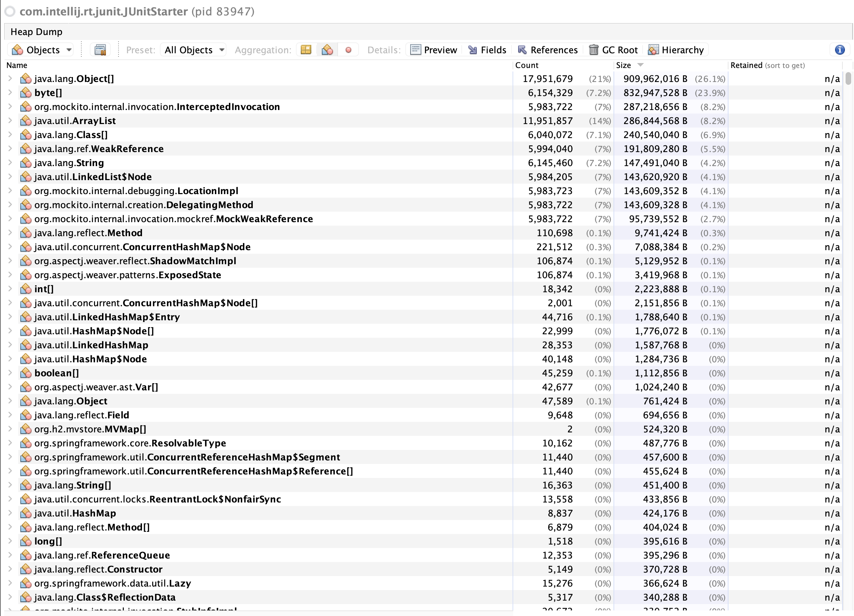Image resolution: width=854 pixels, height=616 pixels.
Task: Click the vertical scrollbar thumb of the table
Action: tap(848, 78)
